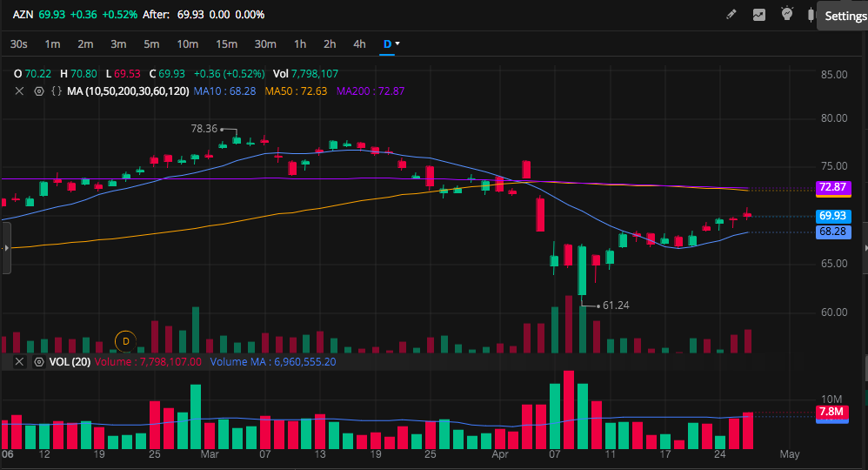The width and height of the screenshot is (868, 470).
Task: Click the 78.36 high price label
Action: pyautogui.click(x=204, y=129)
